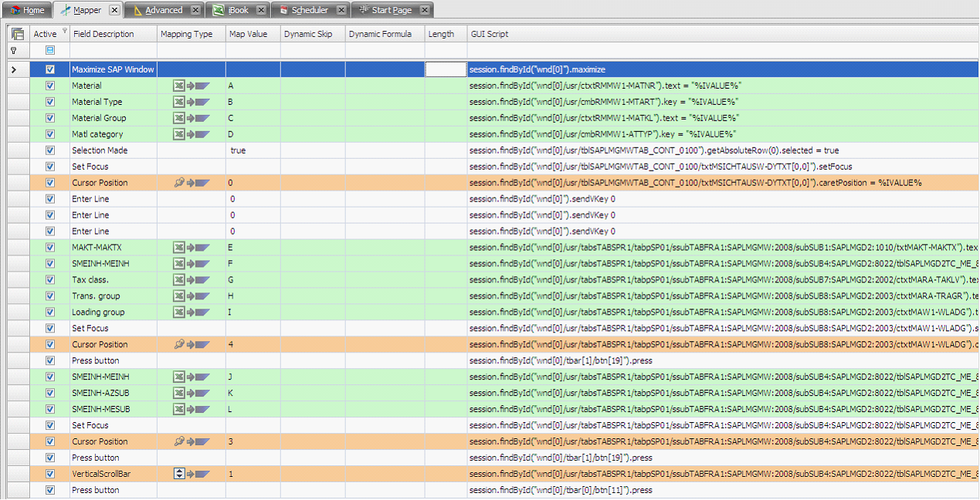Viewport: 980px width, 500px height.
Task: Sort by Field Description column header
Action: click(103, 34)
